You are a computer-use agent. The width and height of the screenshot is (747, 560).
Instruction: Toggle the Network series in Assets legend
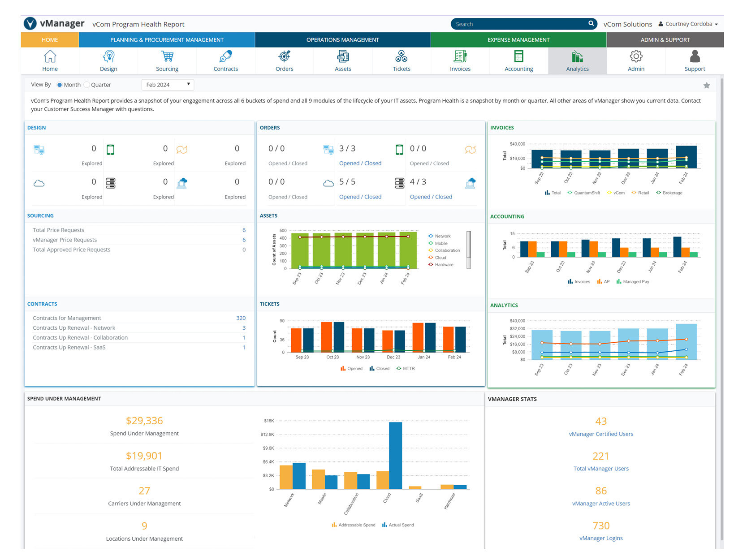click(442, 236)
